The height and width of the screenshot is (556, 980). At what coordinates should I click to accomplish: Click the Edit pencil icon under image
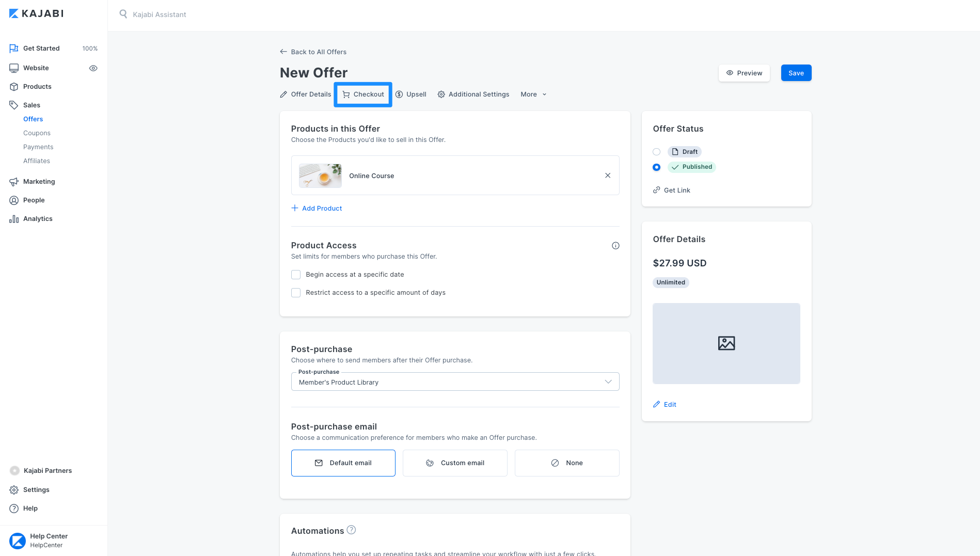[656, 404]
